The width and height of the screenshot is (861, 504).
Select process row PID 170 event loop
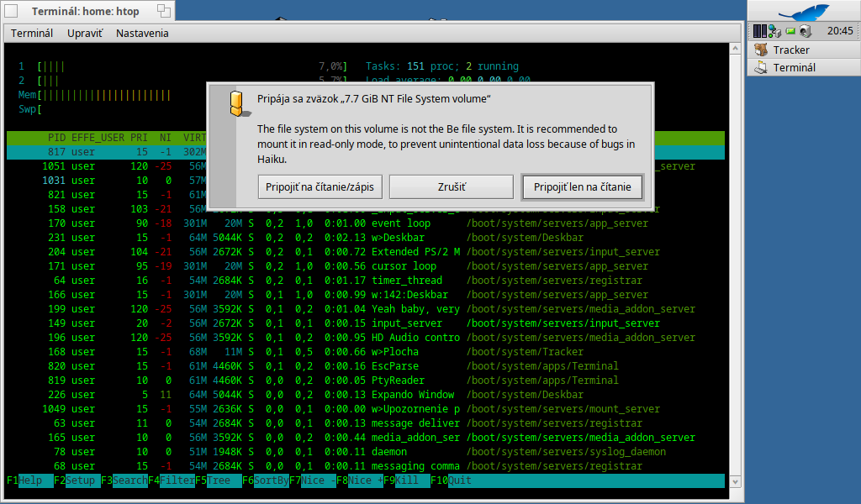pyautogui.click(x=366, y=223)
